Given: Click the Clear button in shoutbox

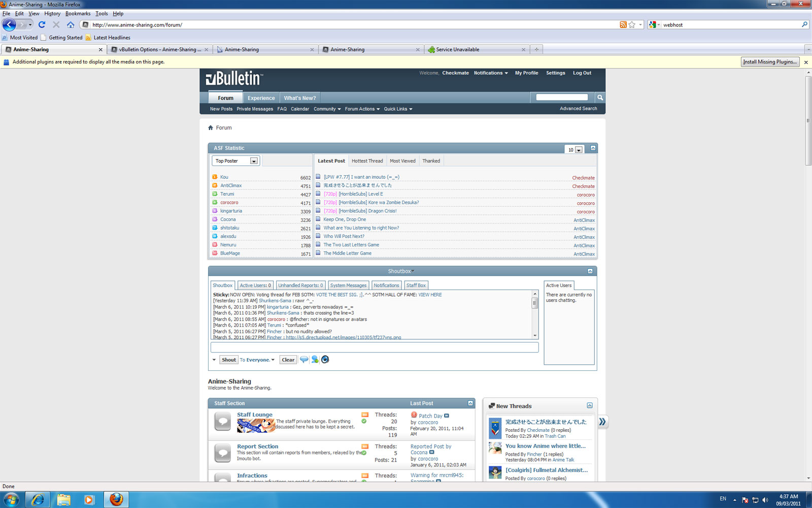Looking at the screenshot, I should tap(288, 360).
